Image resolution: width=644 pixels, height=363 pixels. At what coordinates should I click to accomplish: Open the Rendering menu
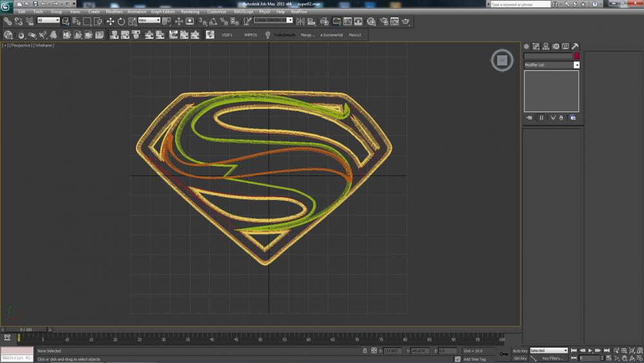point(190,12)
